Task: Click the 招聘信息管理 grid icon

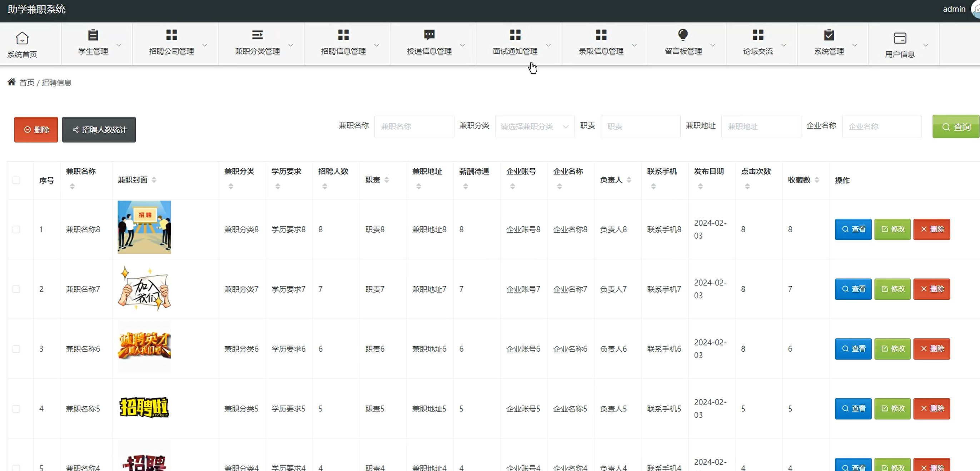Action: coord(344,35)
